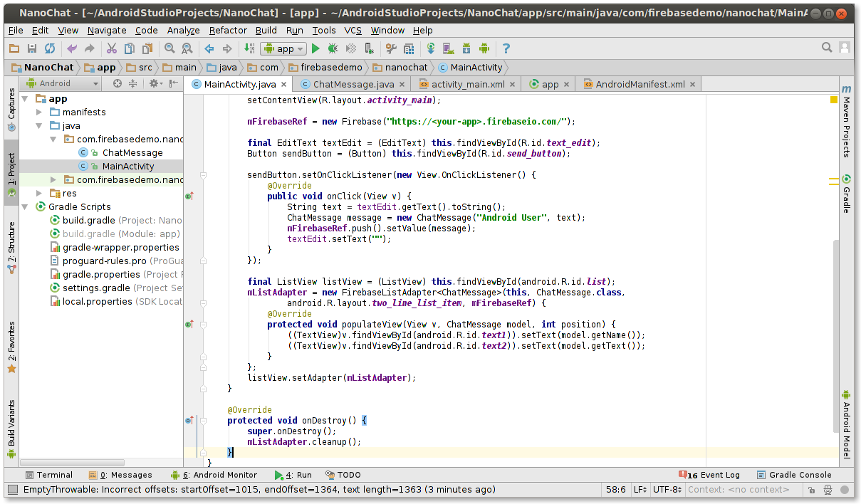Image resolution: width=861 pixels, height=504 pixels.
Task: Select gradle-wrapper.properties file
Action: 120,248
